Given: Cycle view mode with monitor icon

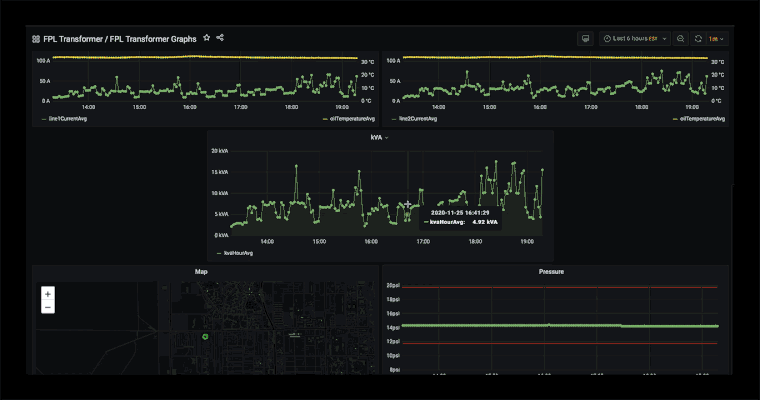Looking at the screenshot, I should 586,39.
